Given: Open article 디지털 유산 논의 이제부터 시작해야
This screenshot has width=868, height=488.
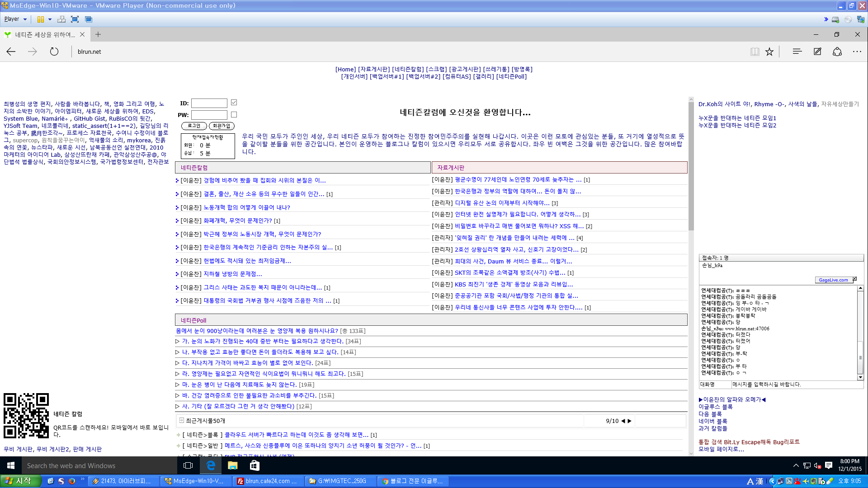Looking at the screenshot, I should [502, 203].
